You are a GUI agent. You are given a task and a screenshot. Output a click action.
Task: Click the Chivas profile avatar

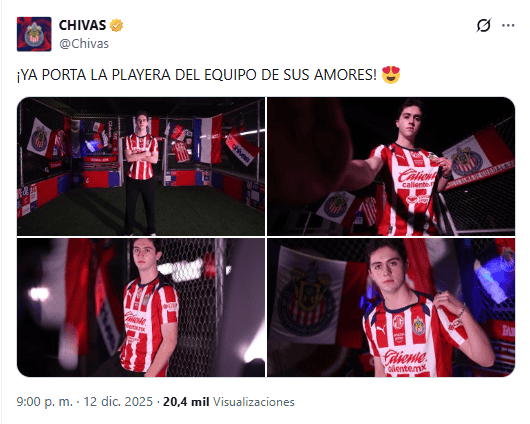coord(34,34)
